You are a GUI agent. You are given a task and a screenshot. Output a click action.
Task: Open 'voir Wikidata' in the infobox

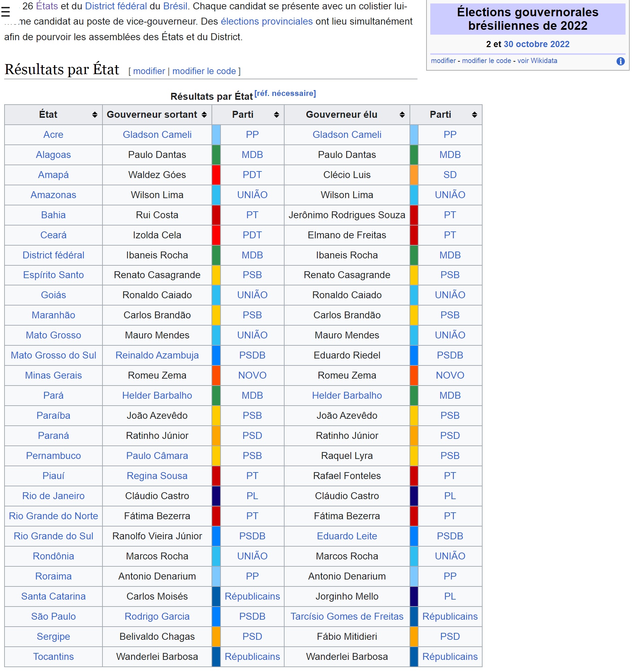click(x=537, y=61)
